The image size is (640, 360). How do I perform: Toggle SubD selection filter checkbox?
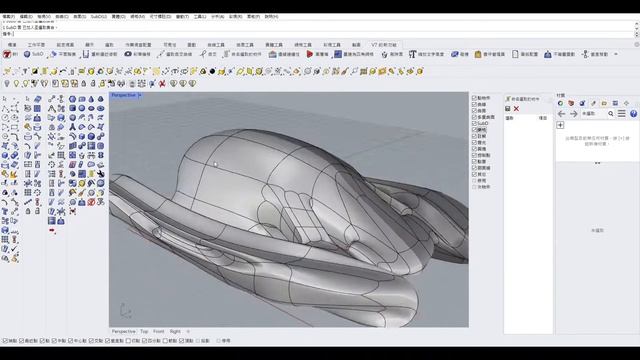point(474,123)
